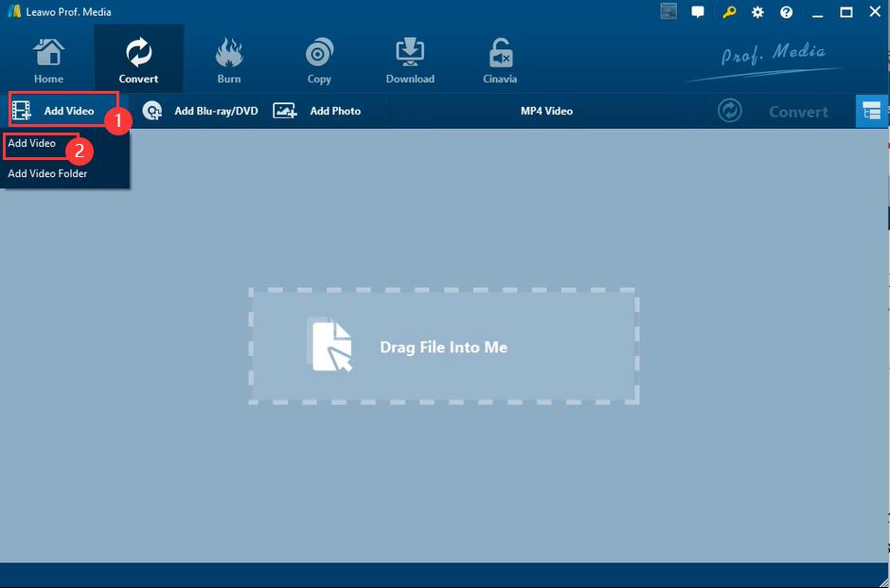Open help via the question mark icon
The height and width of the screenshot is (588, 890).
786,12
